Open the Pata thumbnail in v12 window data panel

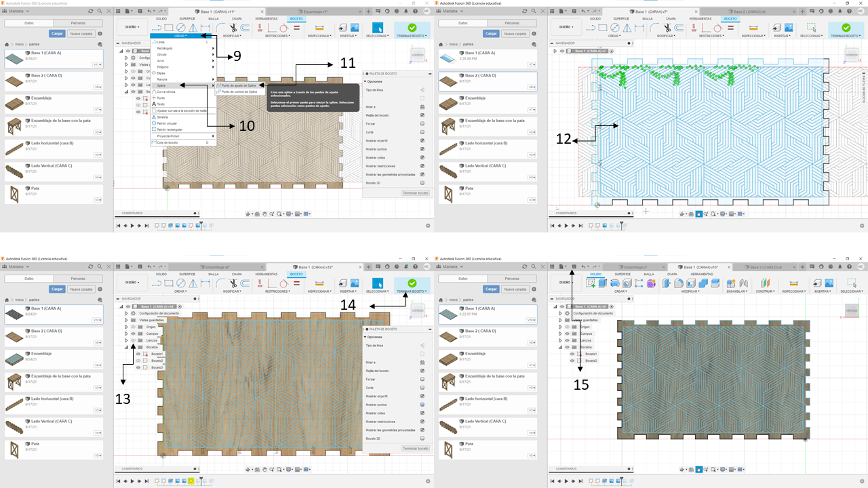(14, 449)
